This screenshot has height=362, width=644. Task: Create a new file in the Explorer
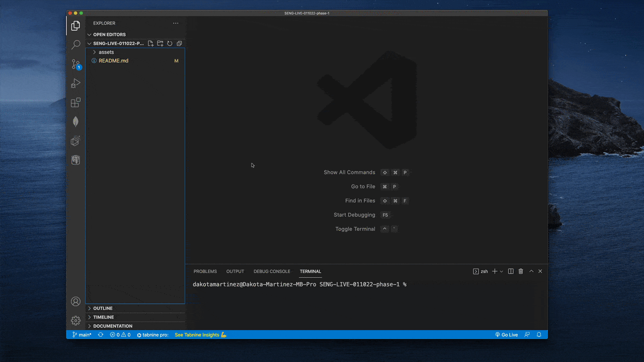tap(150, 43)
